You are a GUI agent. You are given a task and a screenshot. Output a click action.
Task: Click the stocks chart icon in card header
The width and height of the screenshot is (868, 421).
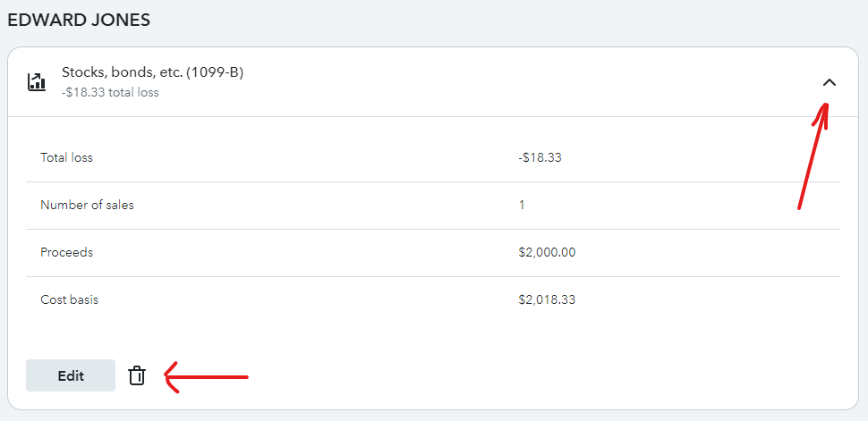pos(36,82)
